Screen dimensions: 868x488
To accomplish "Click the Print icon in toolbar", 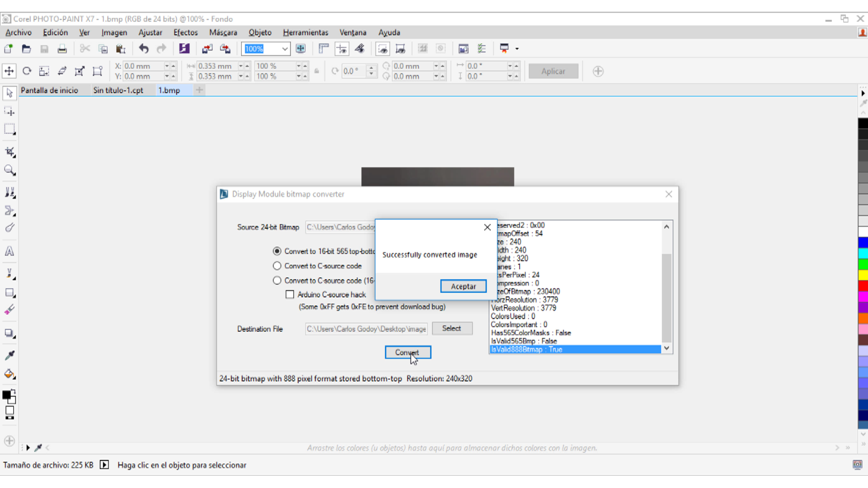I will click(62, 49).
